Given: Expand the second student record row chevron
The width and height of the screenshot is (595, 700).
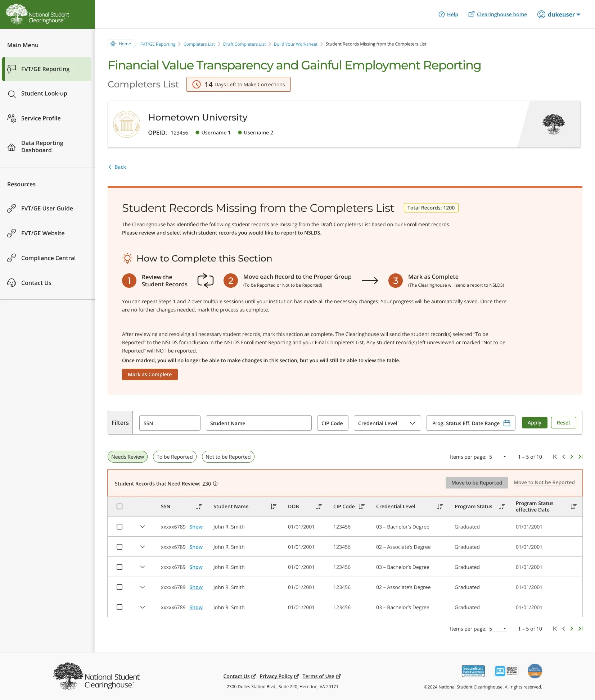Looking at the screenshot, I should pos(143,547).
